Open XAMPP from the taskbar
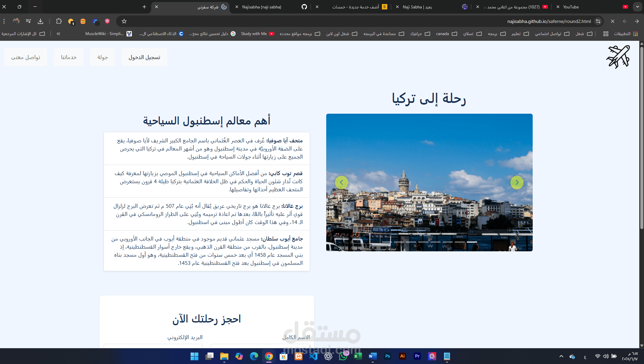Screen dimensions: 644x364 pos(299,356)
